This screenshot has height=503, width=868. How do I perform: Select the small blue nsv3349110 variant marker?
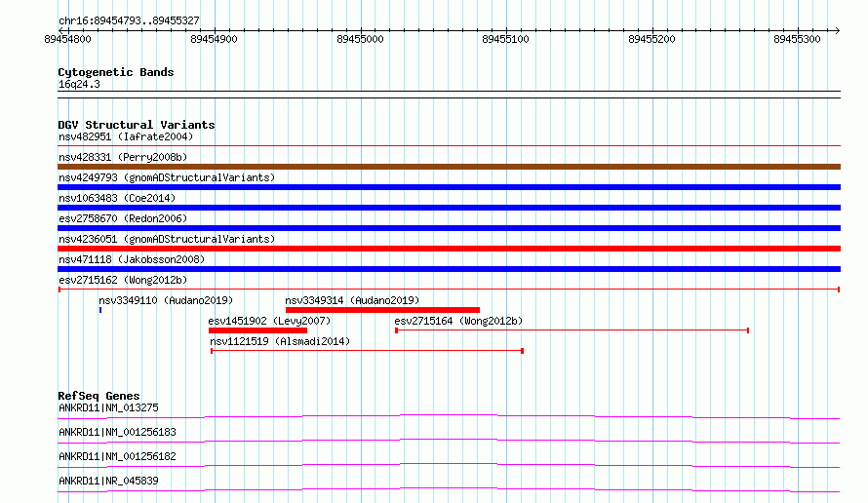click(100, 310)
